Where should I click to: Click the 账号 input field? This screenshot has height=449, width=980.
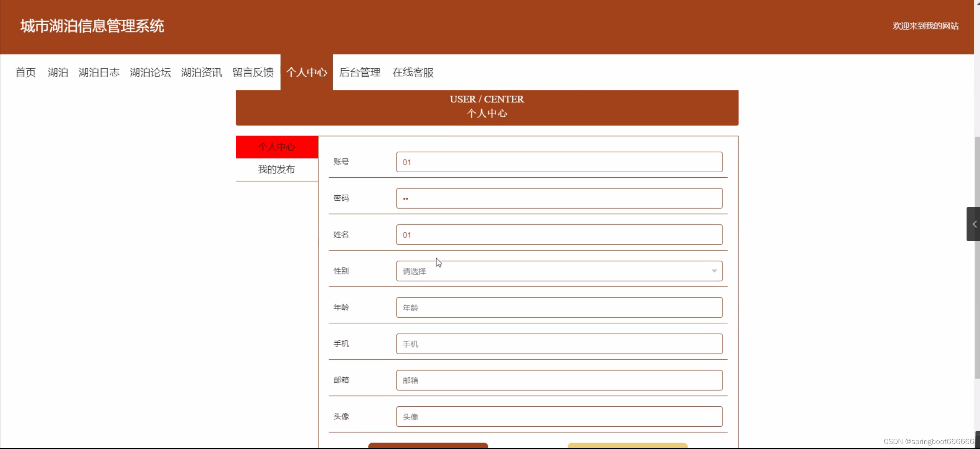[559, 162]
